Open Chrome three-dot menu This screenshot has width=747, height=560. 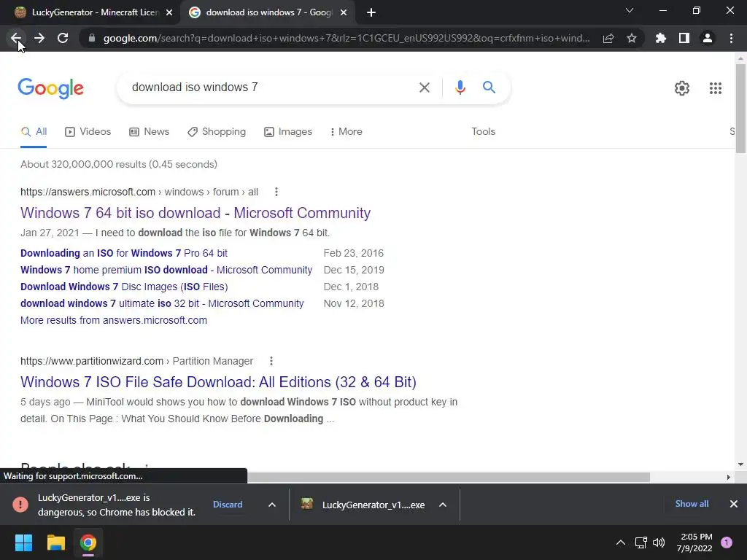click(731, 38)
